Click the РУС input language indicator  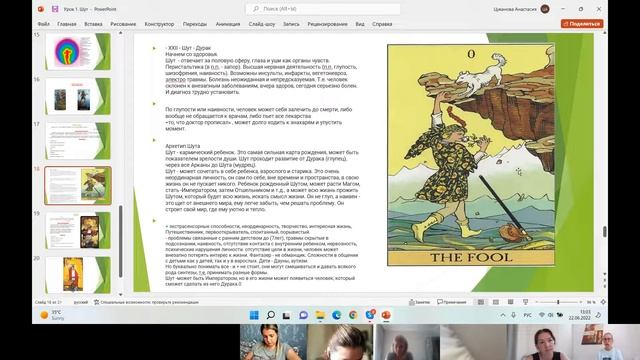pos(527,315)
